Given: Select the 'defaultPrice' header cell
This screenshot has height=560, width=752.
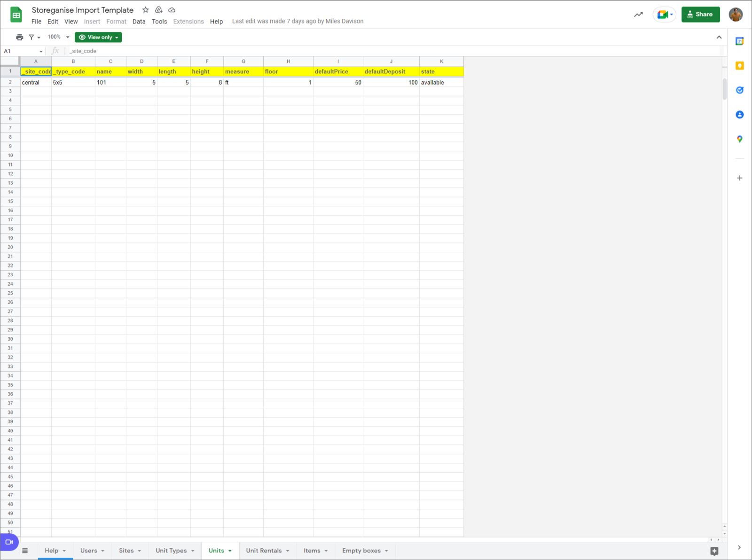Looking at the screenshot, I should [x=338, y=71].
